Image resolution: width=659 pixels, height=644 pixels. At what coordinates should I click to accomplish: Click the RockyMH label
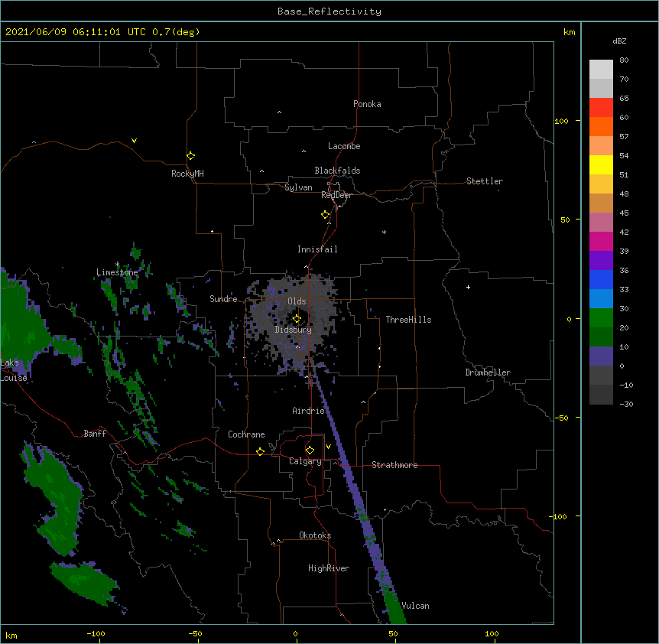pyautogui.click(x=187, y=174)
